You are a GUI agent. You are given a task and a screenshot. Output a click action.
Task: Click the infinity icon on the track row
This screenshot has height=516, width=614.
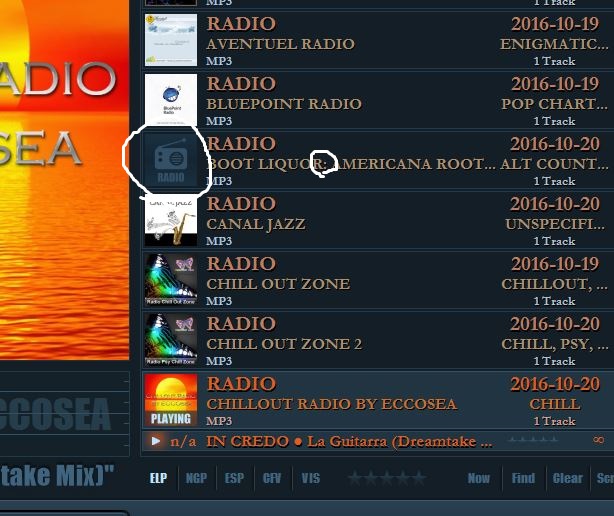pos(598,440)
